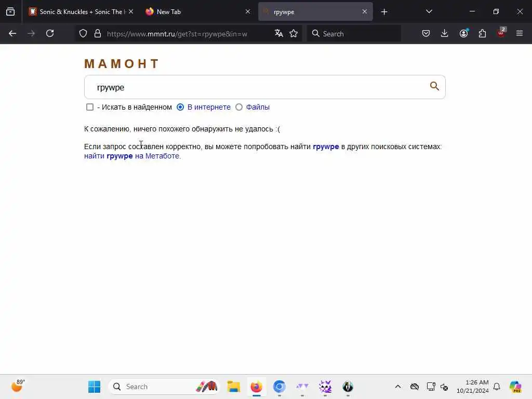Open Firefox View tab overview icon
Viewport: 532px width, 399px height.
click(x=10, y=11)
